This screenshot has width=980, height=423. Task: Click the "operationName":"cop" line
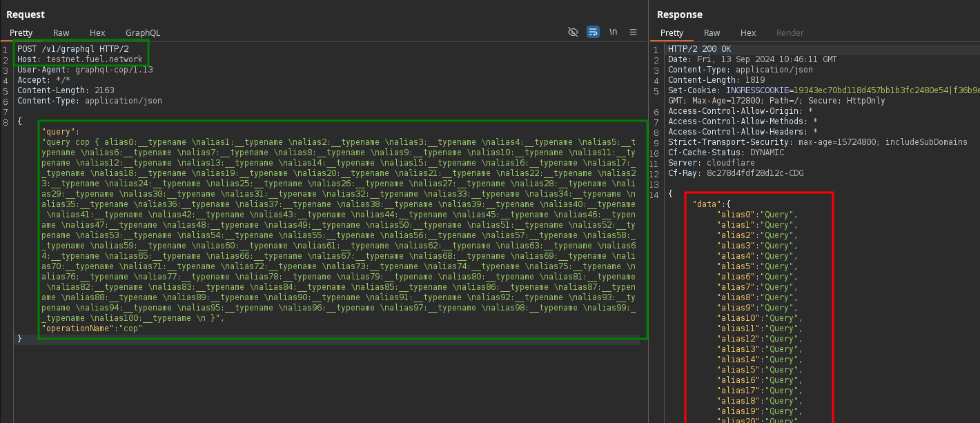[92, 328]
